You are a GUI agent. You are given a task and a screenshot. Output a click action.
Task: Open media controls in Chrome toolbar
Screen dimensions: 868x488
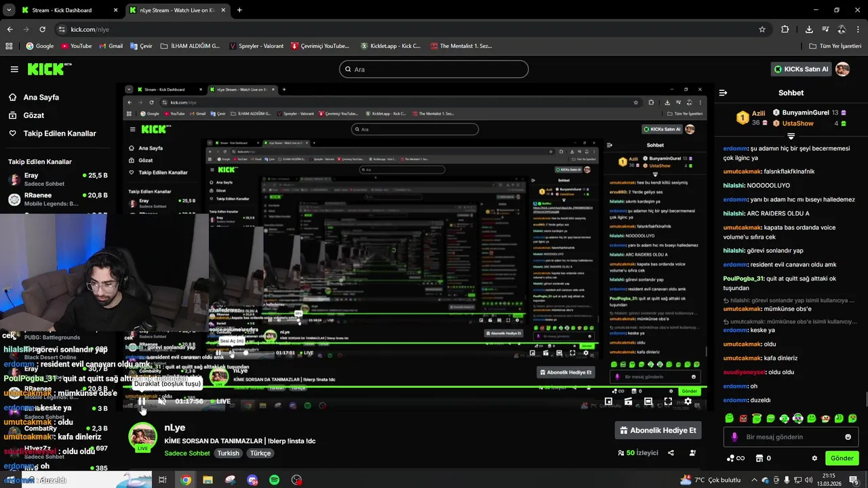click(825, 29)
